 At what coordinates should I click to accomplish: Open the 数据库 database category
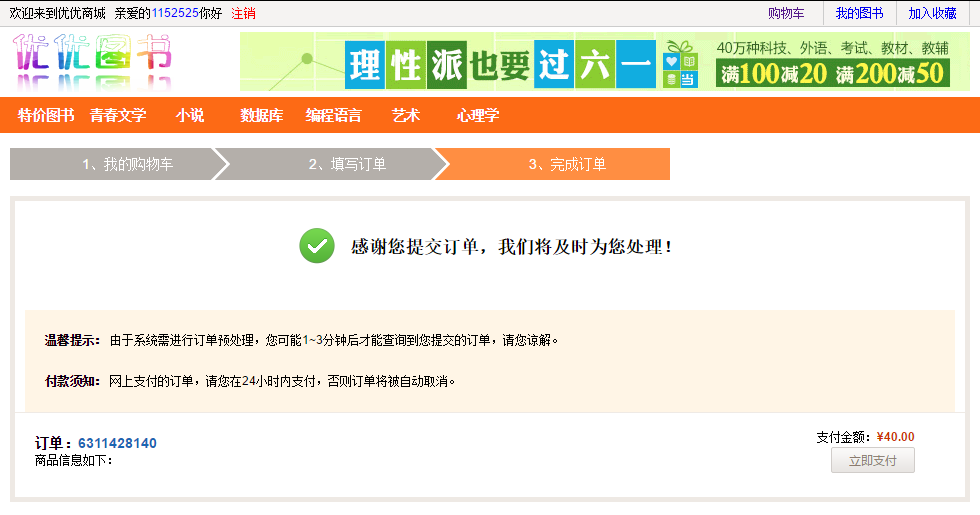click(x=261, y=115)
